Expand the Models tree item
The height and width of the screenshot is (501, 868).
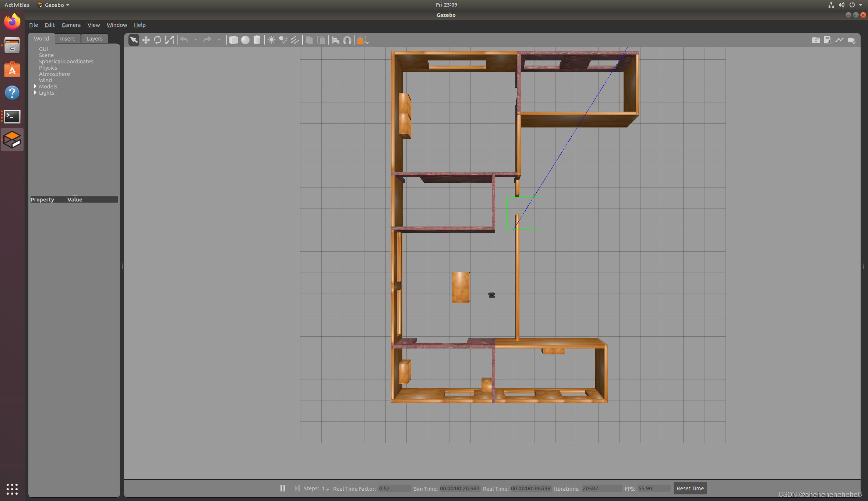pyautogui.click(x=35, y=86)
